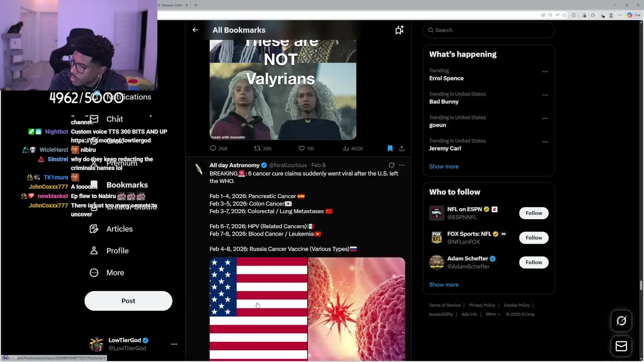Add this page to favorites star
Viewport: 644px width, 362px height.
(x=565, y=15)
